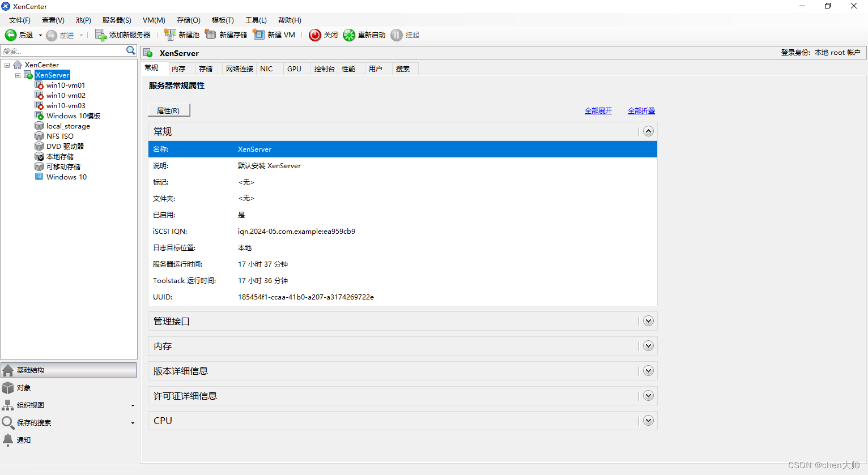Click the XenCenter home icon in the tree
This screenshot has width=868, height=475.
(18, 65)
